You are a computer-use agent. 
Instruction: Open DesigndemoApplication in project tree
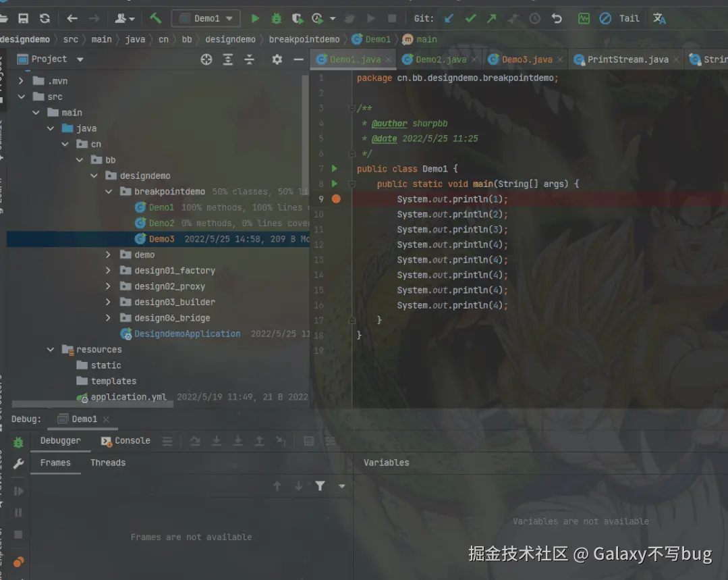click(187, 334)
